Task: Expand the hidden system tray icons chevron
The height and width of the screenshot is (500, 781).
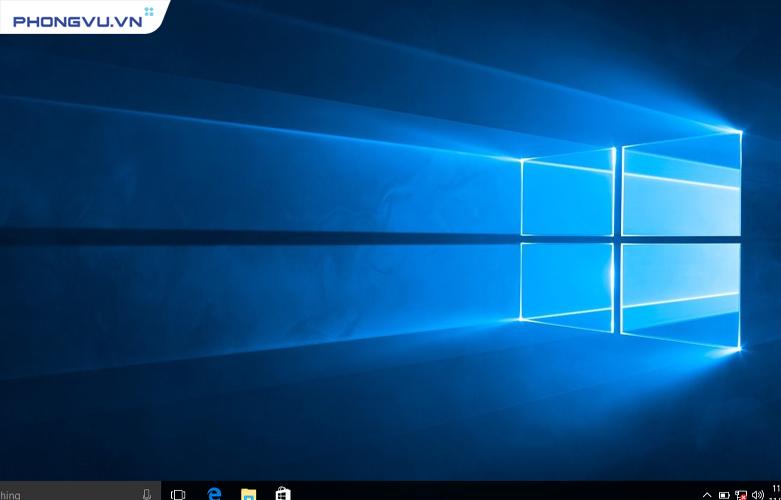Action: [x=707, y=495]
